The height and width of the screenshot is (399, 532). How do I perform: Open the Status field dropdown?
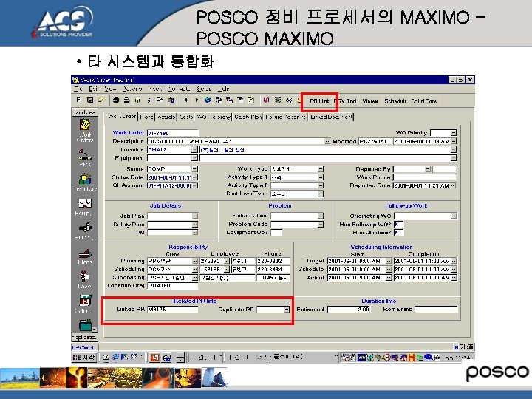[195, 169]
